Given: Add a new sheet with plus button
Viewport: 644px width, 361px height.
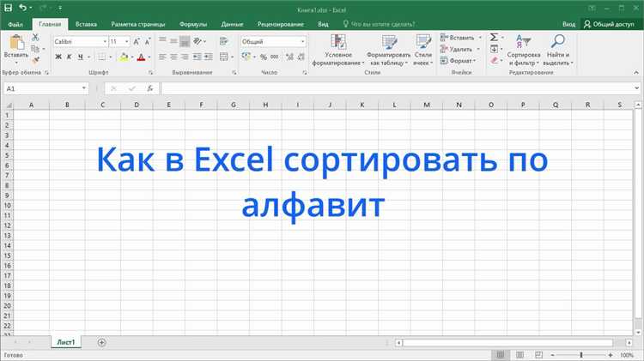Looking at the screenshot, I should 102,342.
